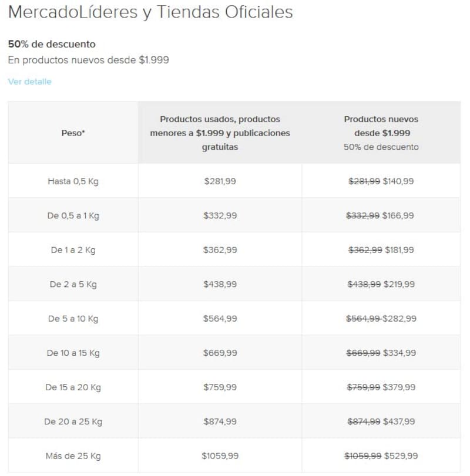Image resolution: width=470 pixels, height=476 pixels.
Task: Select the Productos nuevos desde $1.999 header
Action: (381, 126)
